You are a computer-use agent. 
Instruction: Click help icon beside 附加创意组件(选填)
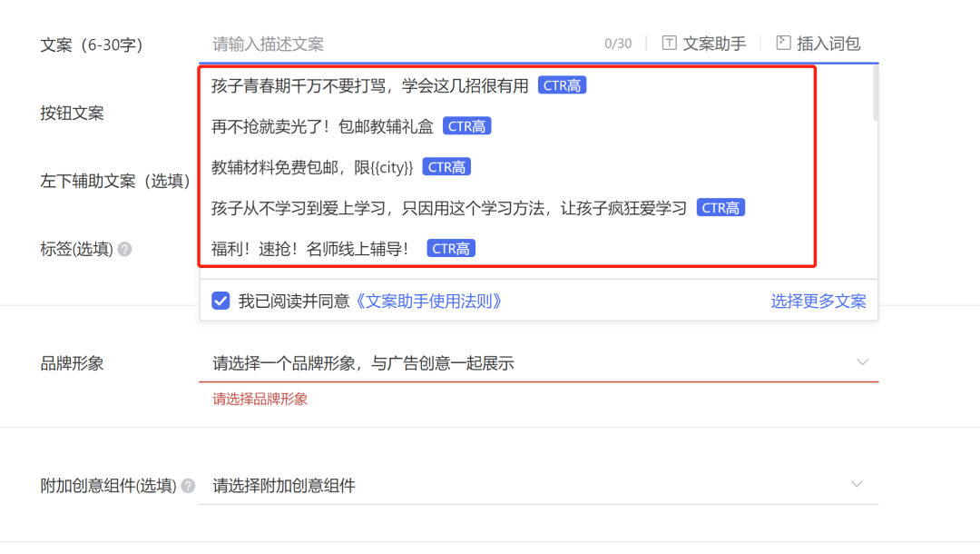click(x=188, y=486)
